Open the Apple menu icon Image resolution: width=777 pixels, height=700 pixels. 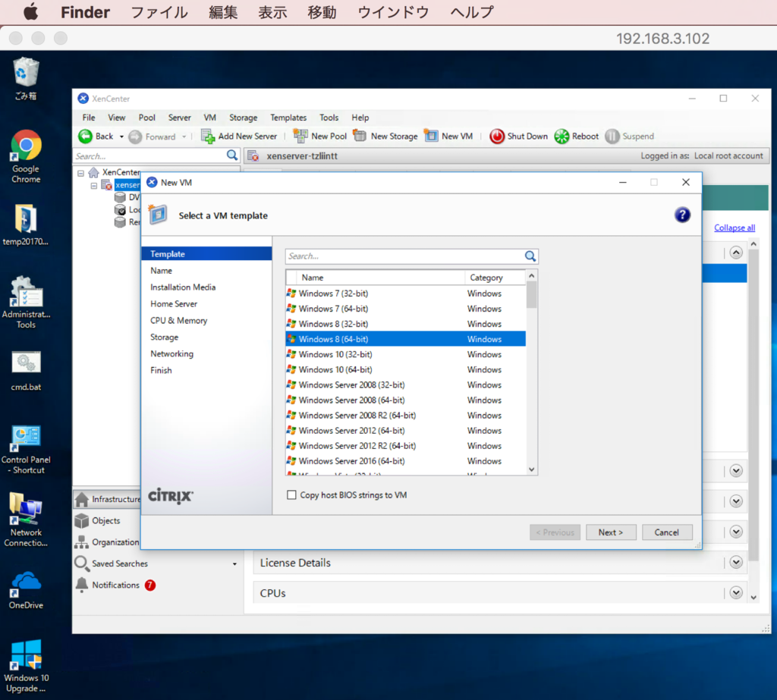[30, 12]
